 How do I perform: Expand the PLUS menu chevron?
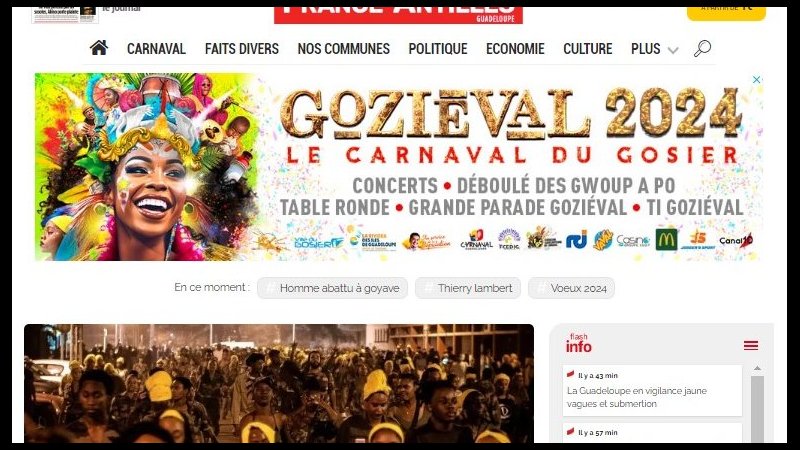673,50
